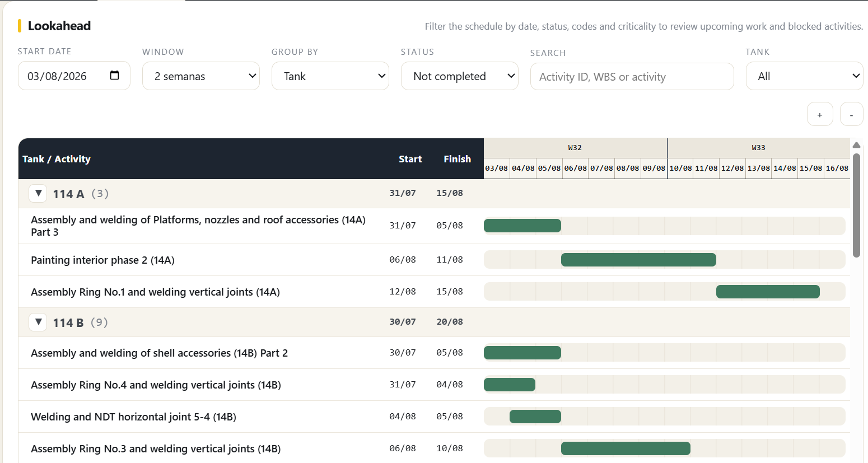
Task: Click the Finish column header
Action: tap(457, 159)
